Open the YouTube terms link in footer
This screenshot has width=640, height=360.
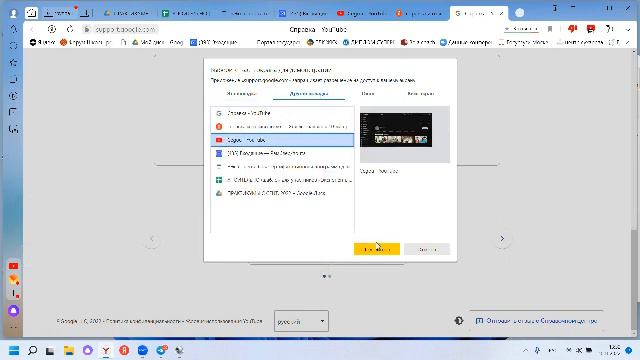point(224,321)
